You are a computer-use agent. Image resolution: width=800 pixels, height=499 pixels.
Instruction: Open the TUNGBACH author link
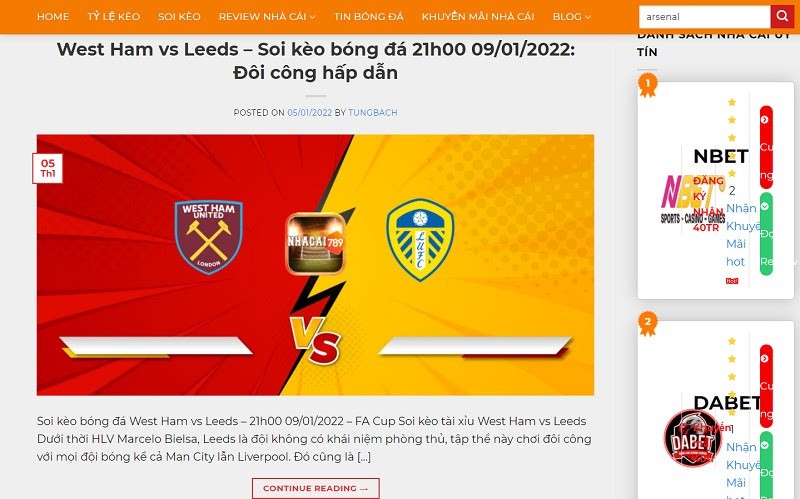coord(372,112)
